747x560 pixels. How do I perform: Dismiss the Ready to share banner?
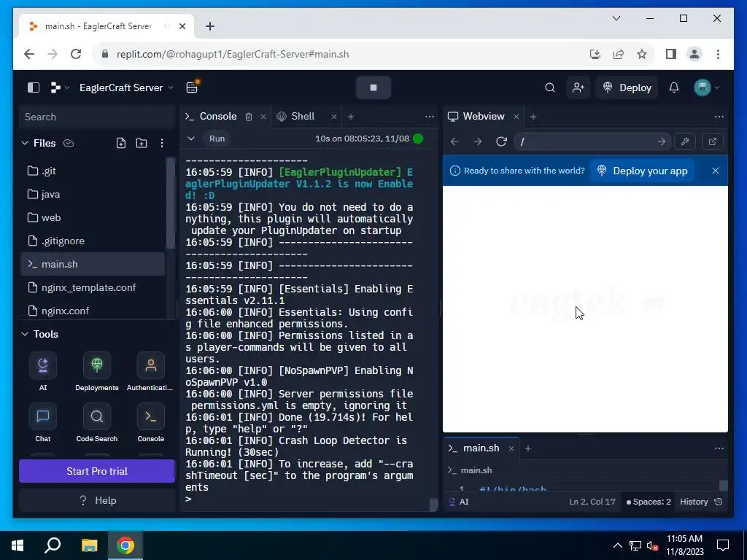[x=716, y=171]
